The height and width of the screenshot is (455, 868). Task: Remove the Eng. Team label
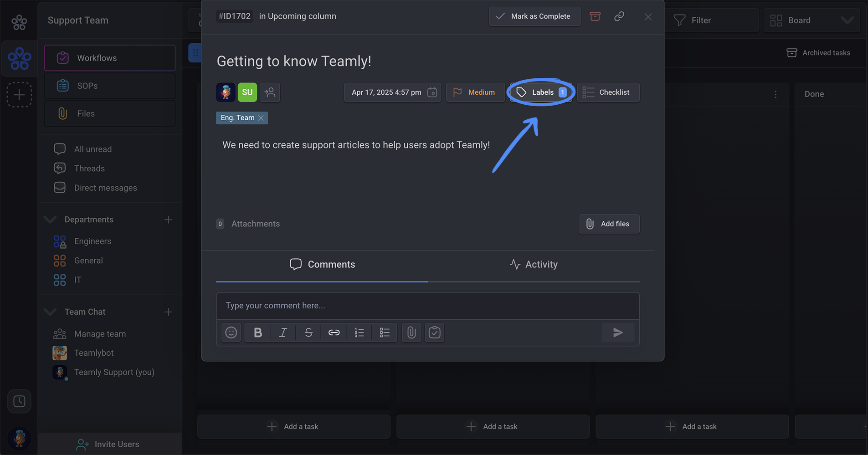261,118
